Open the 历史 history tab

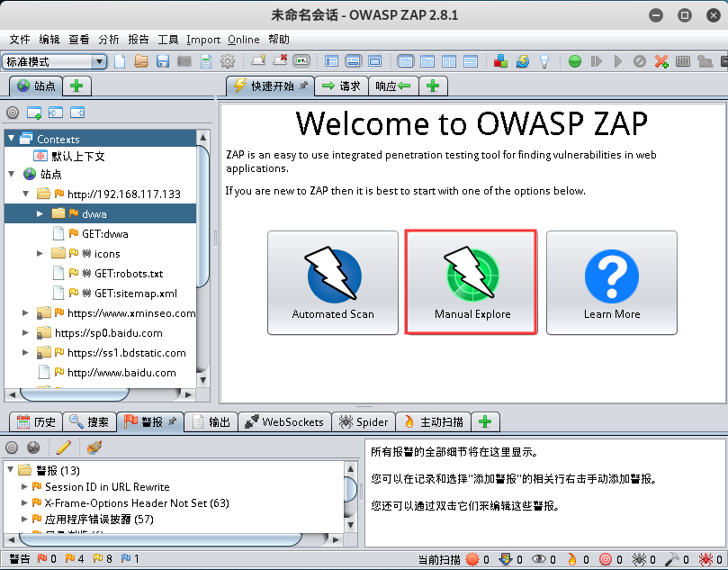pos(36,421)
